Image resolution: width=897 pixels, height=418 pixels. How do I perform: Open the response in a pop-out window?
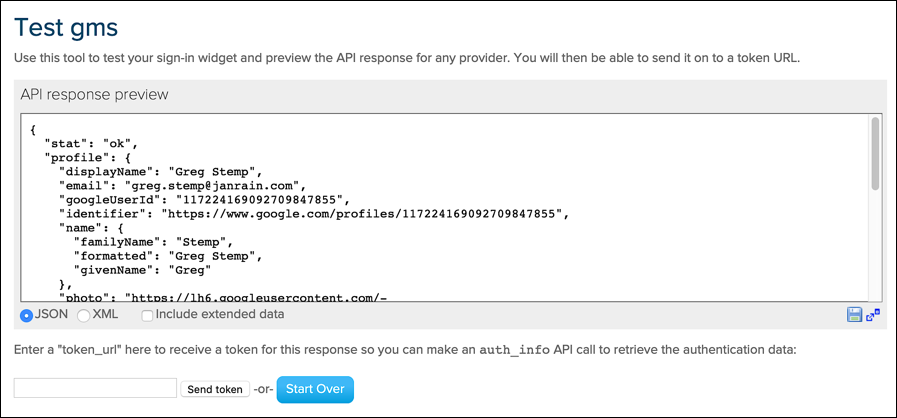point(873,315)
